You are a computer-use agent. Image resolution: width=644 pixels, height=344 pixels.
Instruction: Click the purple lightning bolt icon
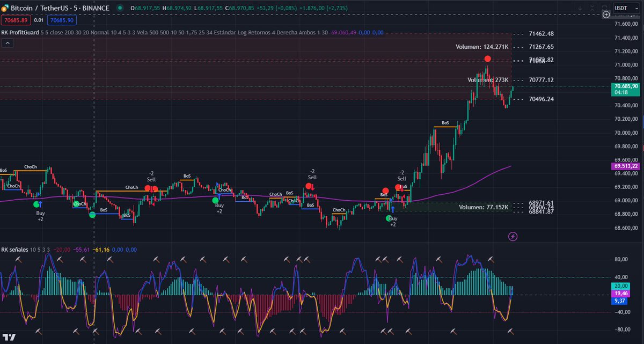tap(513, 236)
